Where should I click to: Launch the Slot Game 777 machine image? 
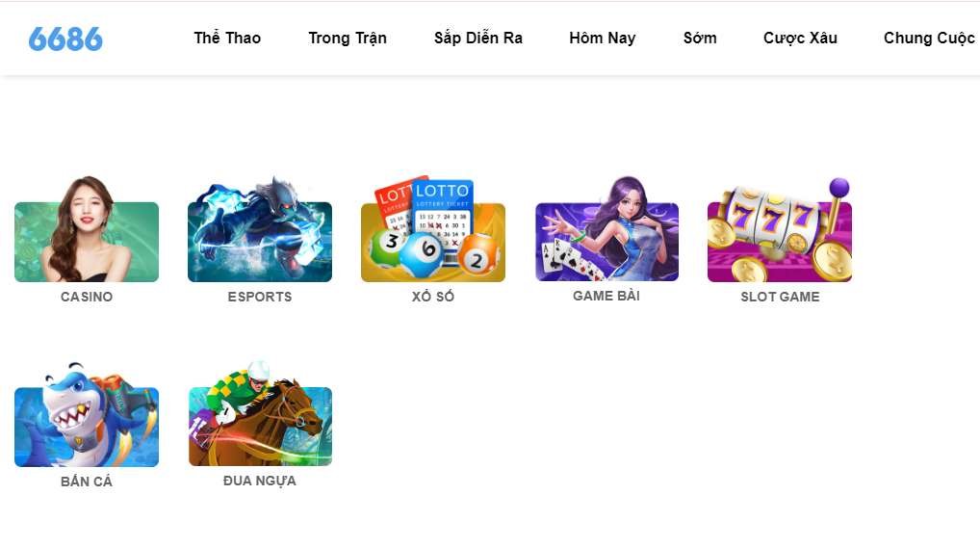pyautogui.click(x=780, y=229)
